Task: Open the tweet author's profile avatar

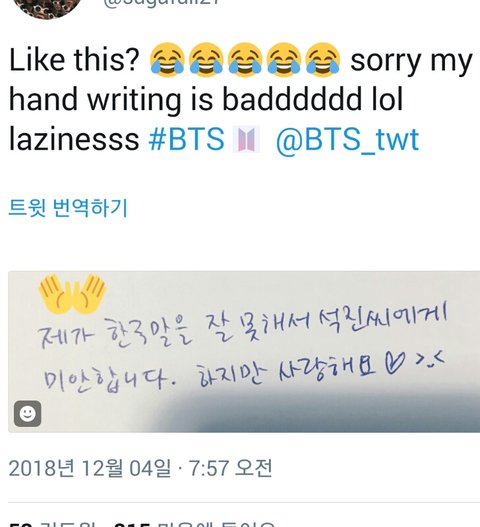Action: click(x=48, y=7)
